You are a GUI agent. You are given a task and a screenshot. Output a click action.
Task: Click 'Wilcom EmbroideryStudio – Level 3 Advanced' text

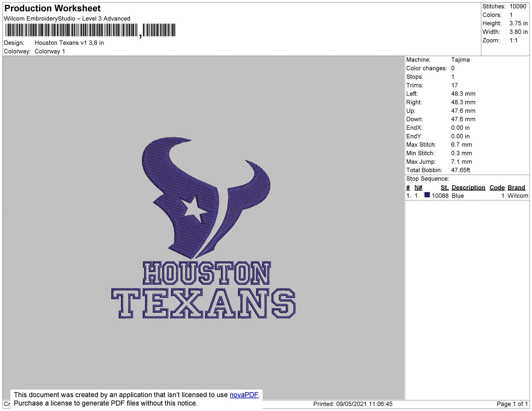[67, 19]
